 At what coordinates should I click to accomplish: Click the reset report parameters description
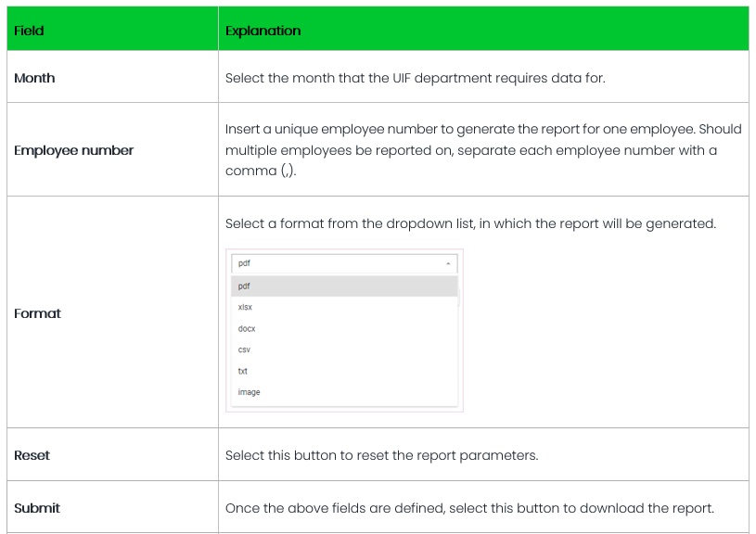(381, 455)
